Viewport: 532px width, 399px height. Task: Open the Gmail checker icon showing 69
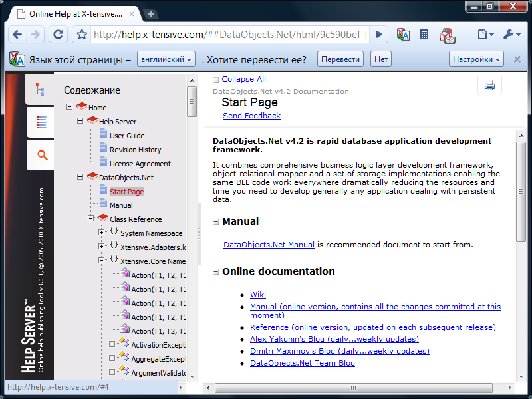pyautogui.click(x=447, y=35)
